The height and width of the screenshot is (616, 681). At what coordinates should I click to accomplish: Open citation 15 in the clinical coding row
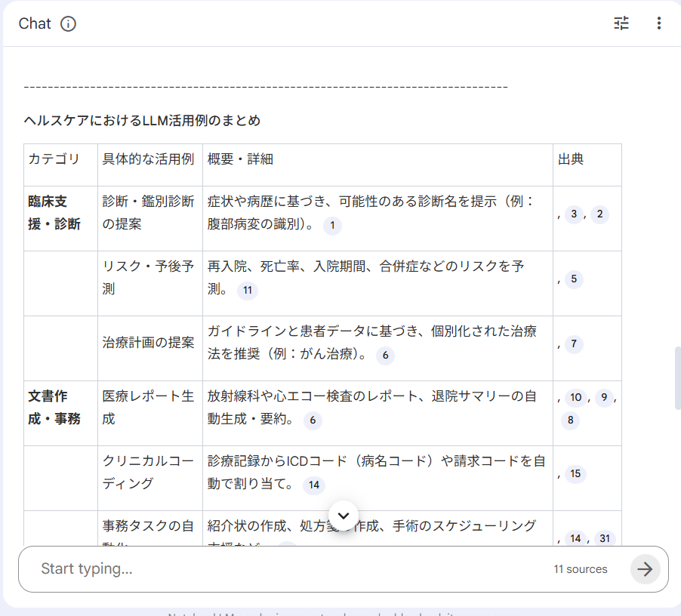576,474
